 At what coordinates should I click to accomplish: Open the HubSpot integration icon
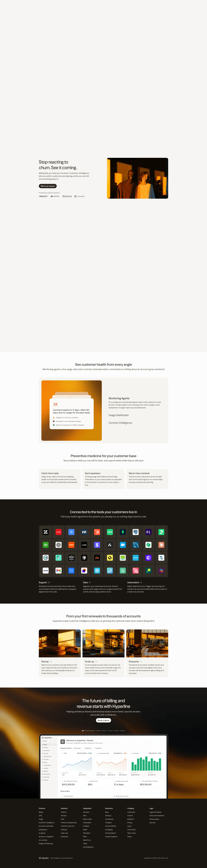click(x=97, y=532)
